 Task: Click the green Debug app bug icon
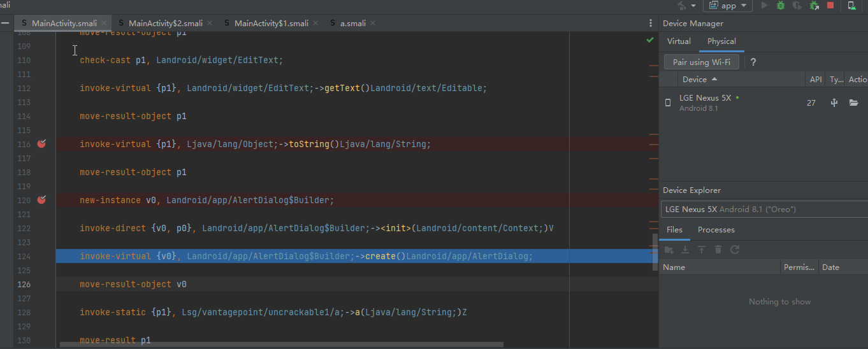(x=781, y=5)
